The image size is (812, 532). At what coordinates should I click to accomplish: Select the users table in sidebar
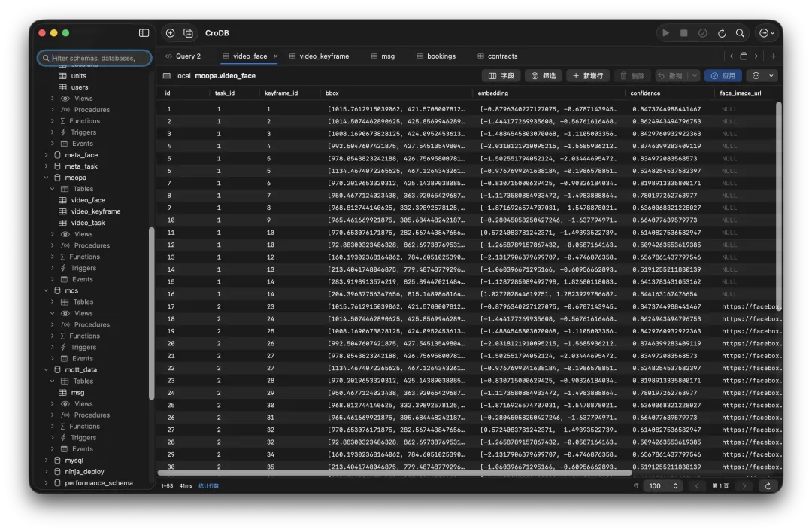79,87
